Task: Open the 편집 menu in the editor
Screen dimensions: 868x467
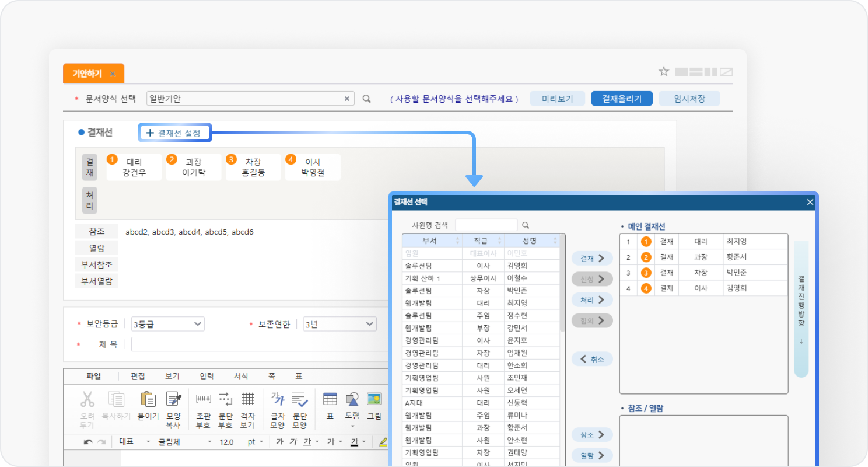Action: coord(138,377)
